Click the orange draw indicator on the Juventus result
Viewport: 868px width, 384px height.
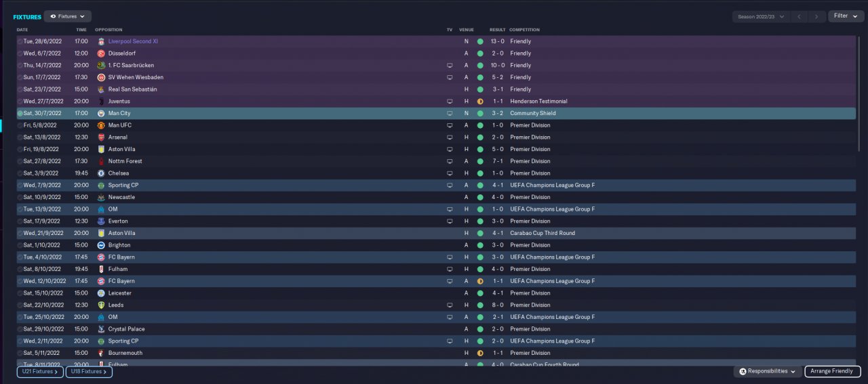coord(480,102)
